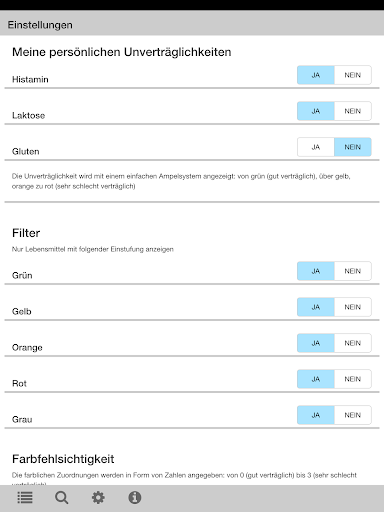Viewport: 384px width, 512px height.
Task: Set Histamin to NEIN
Action: pyautogui.click(x=353, y=75)
